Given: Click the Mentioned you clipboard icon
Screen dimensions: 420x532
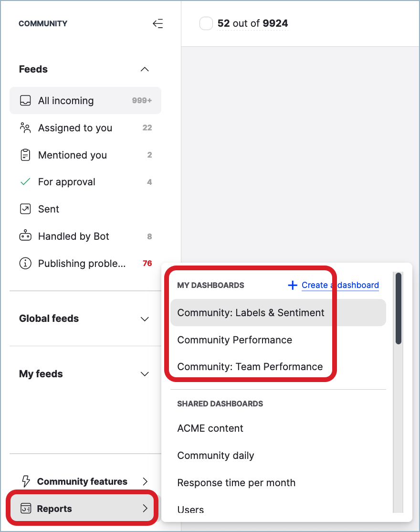Looking at the screenshot, I should 25,155.
